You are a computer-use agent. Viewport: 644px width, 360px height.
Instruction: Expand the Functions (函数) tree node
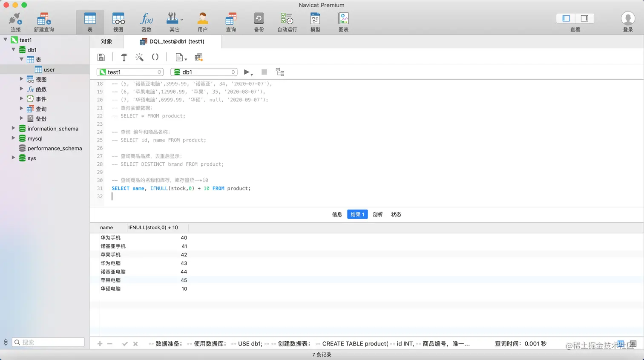coord(22,89)
